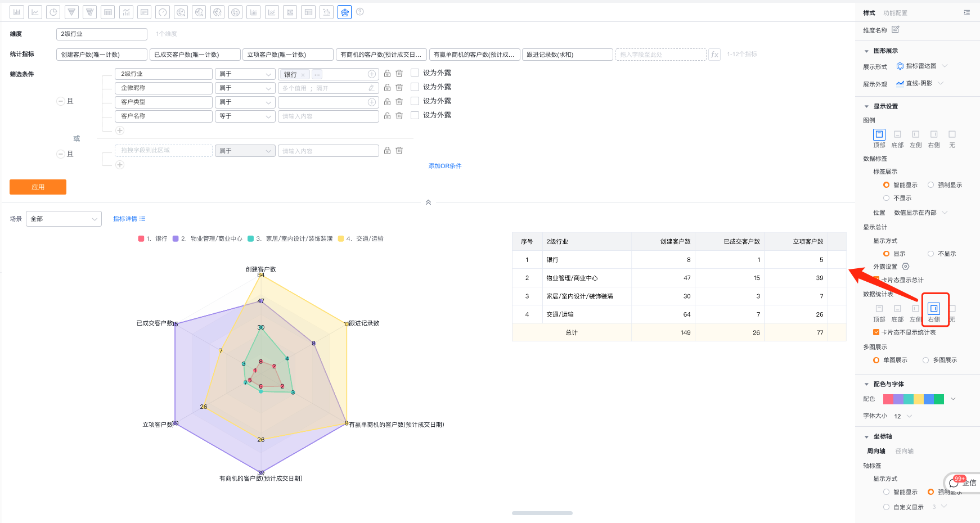Click the fx formula icon beside metrics
The width and height of the screenshot is (980, 523).
pyautogui.click(x=714, y=55)
